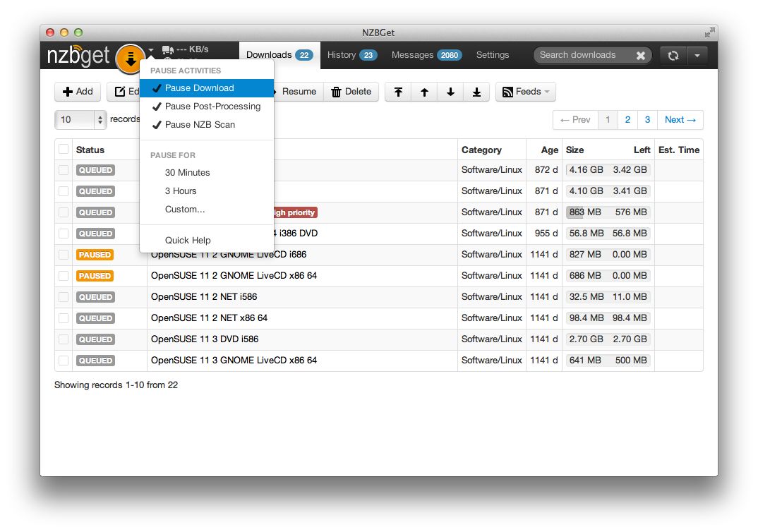Click the progress bar showing 4.16 GB
This screenshot has width=758, height=532.
point(608,170)
